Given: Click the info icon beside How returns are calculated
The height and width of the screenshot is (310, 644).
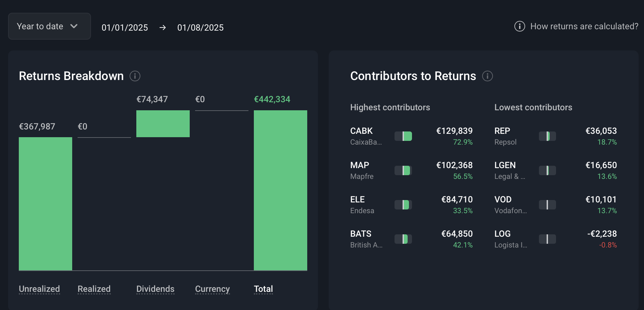Looking at the screenshot, I should tap(519, 26).
